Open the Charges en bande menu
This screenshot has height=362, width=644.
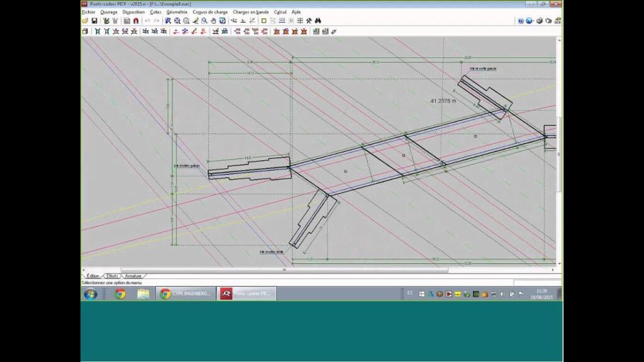click(x=250, y=12)
